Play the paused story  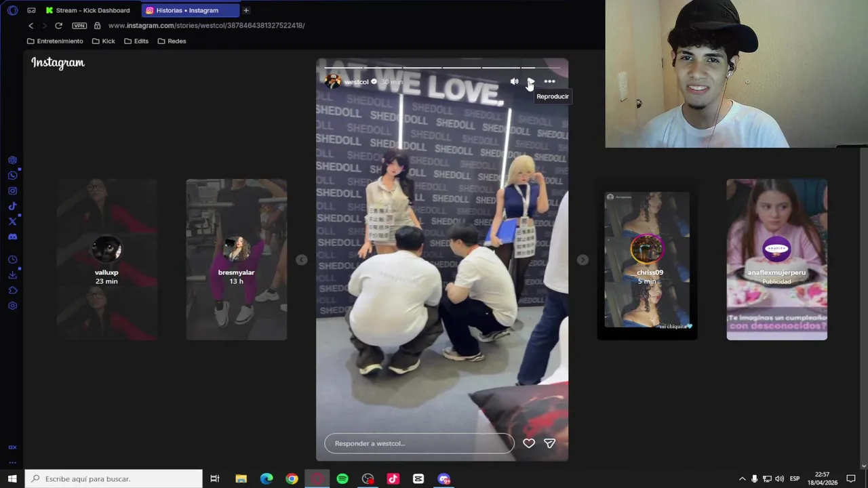pos(531,81)
